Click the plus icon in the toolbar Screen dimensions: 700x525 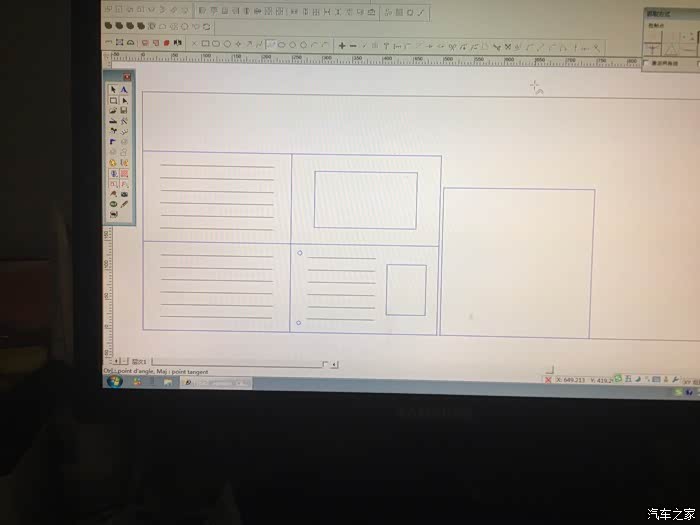tap(342, 46)
